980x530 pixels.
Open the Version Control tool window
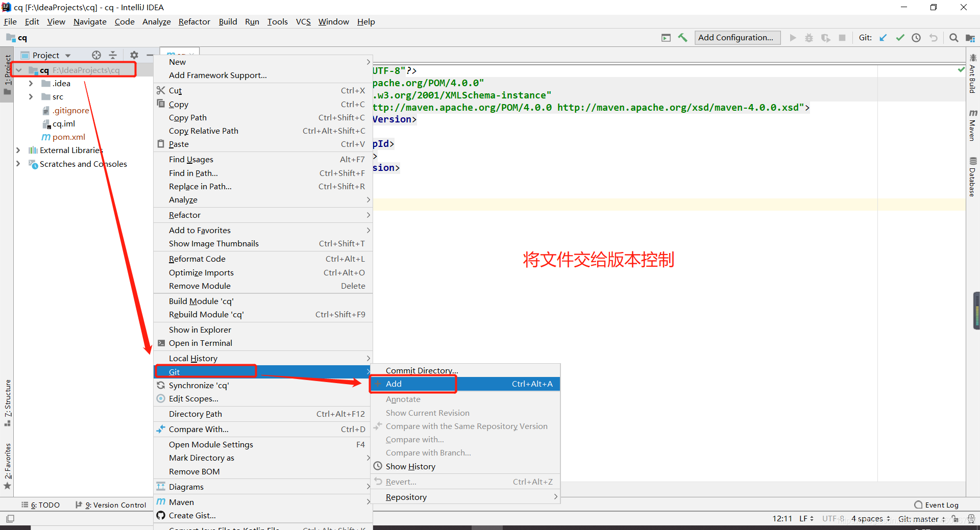pos(111,505)
